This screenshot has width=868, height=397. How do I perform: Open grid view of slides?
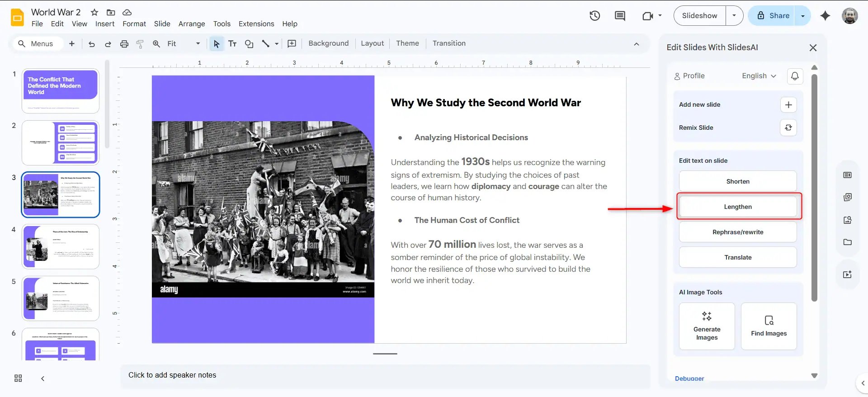click(18, 378)
